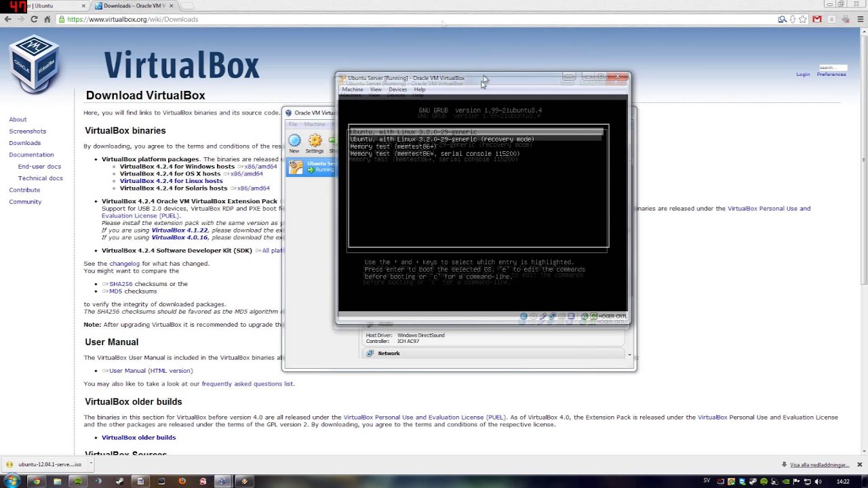The image size is (868, 488).
Task: Open the Machine menu in Ubuntu Server window
Action: click(x=353, y=89)
